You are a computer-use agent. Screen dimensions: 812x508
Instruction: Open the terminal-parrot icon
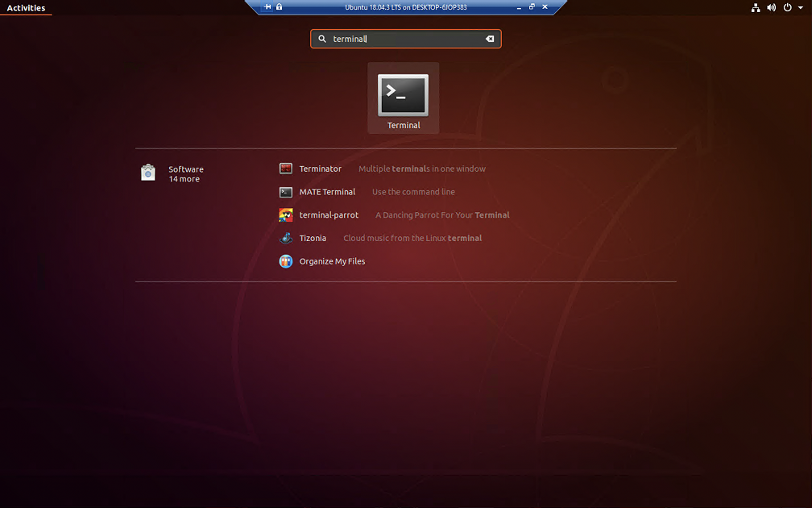coord(286,215)
